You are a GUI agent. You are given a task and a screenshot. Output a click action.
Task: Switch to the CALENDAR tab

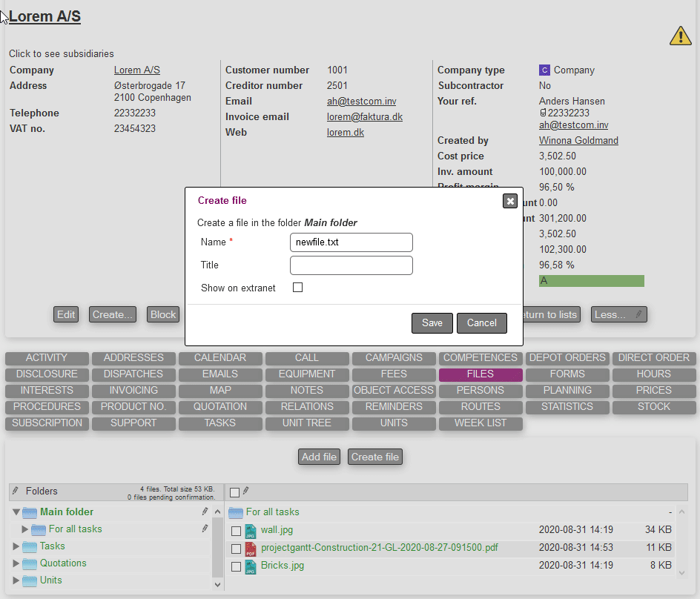220,357
